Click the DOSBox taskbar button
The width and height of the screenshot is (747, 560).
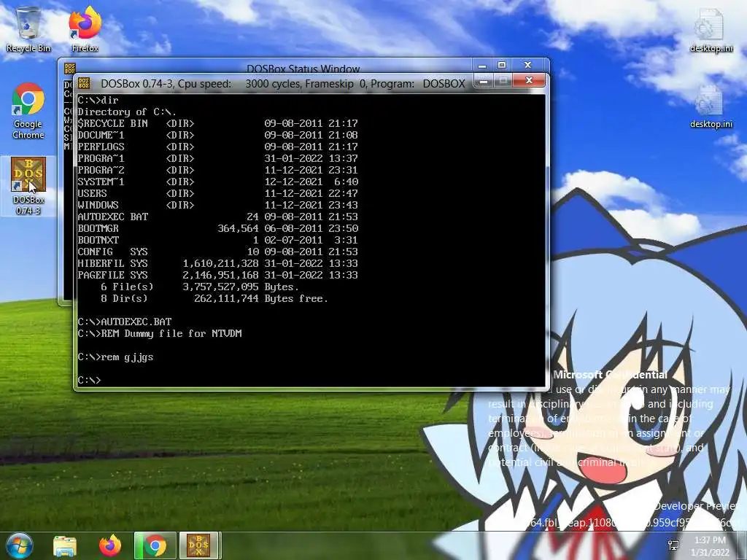pyautogui.click(x=198, y=545)
